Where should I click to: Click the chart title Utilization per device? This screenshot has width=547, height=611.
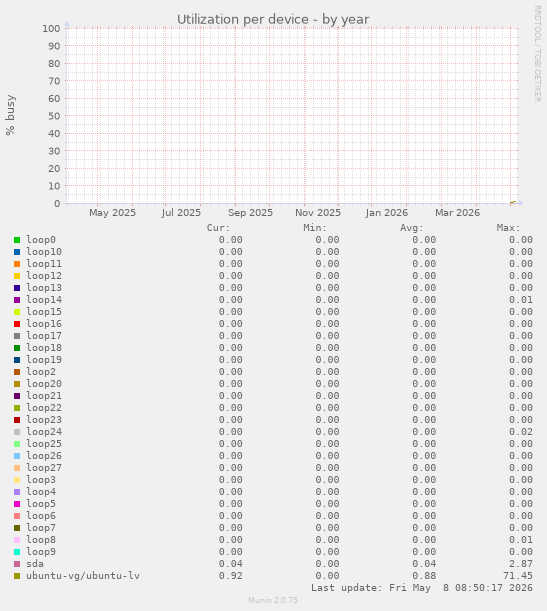click(273, 19)
